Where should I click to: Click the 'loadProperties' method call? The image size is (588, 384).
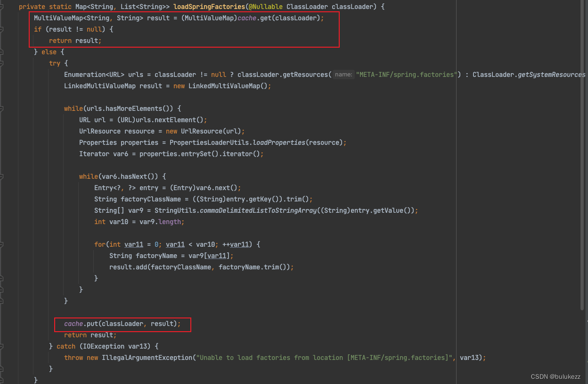[x=279, y=142]
